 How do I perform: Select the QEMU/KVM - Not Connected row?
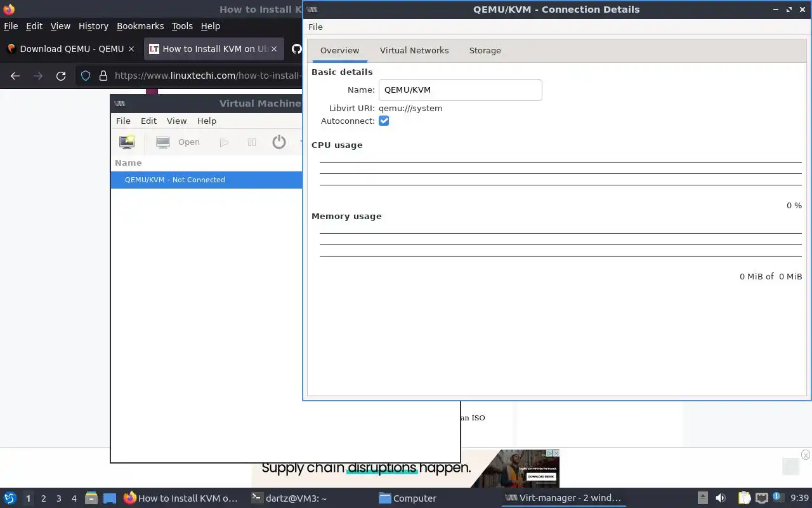point(207,180)
